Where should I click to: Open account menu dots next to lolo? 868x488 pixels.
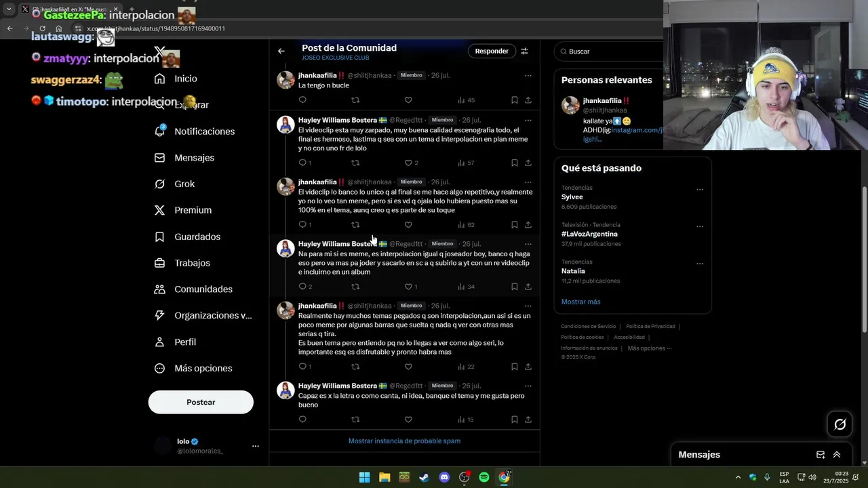(x=256, y=446)
